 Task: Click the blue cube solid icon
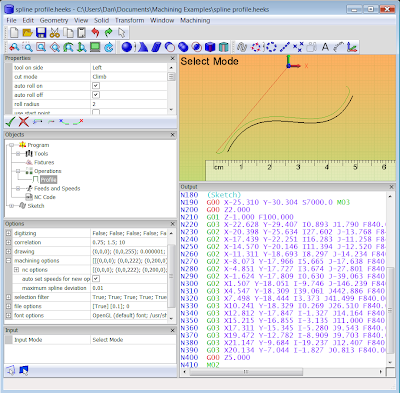coord(210,47)
